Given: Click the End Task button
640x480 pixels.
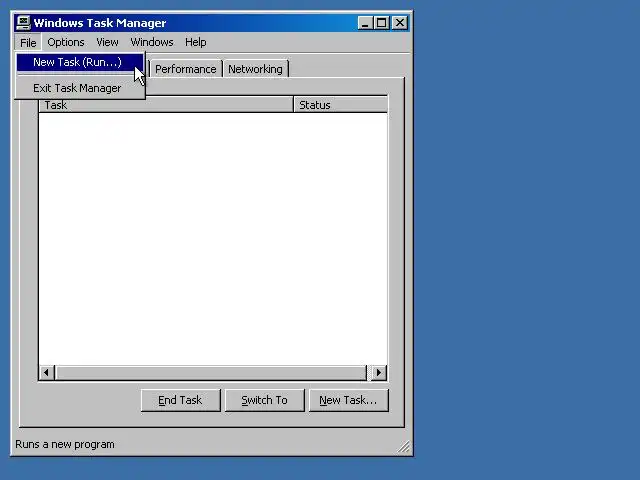Looking at the screenshot, I should pyautogui.click(x=180, y=400).
